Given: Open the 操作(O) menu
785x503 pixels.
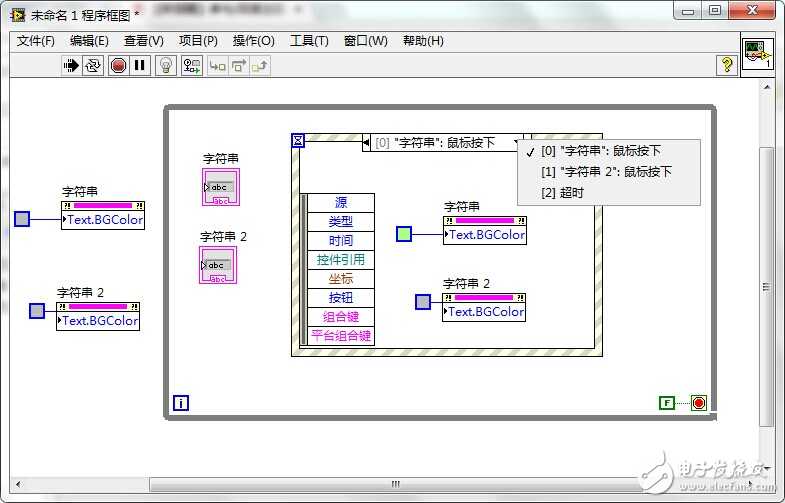Looking at the screenshot, I should click(x=253, y=41).
